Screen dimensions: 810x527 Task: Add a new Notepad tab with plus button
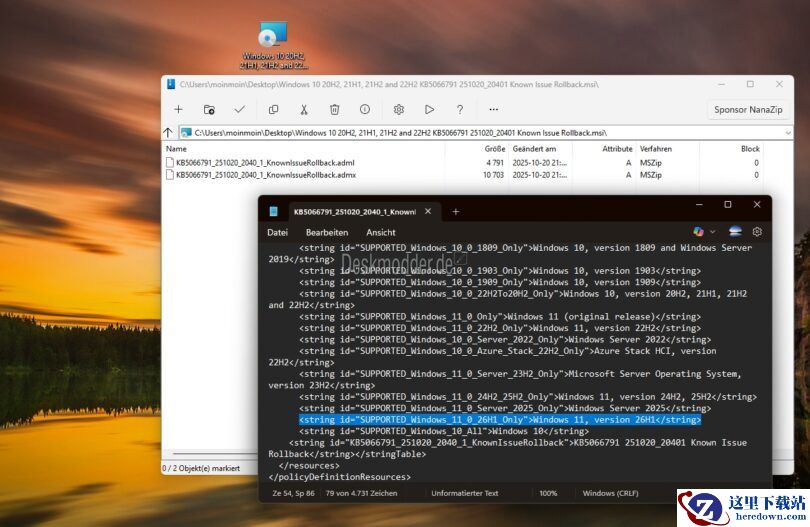[456, 211]
